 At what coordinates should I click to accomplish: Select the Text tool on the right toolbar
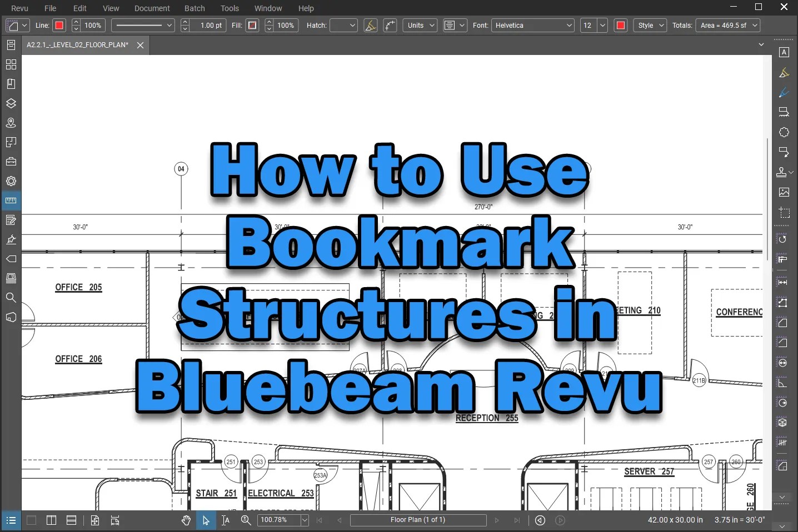[x=784, y=52]
